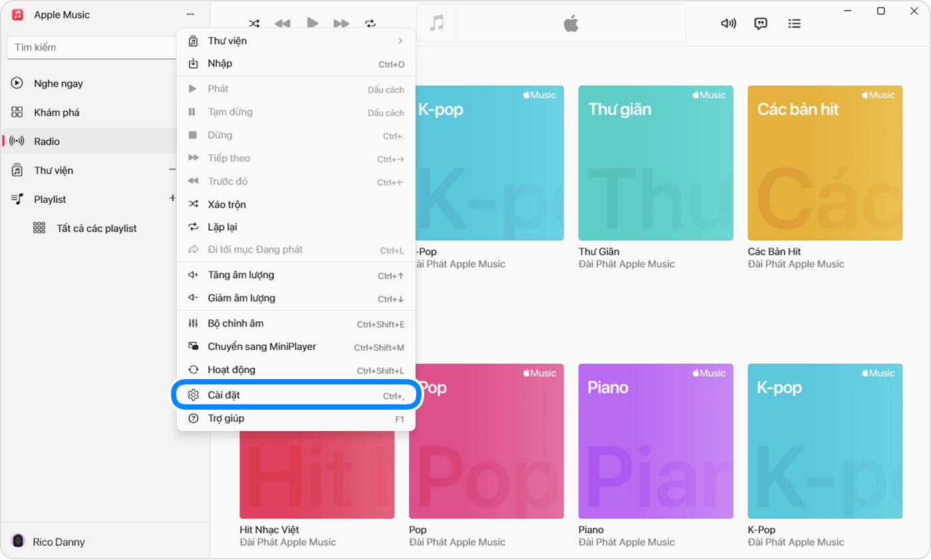Viewport: 931px width, 560px height.
Task: Click the Piano station title text
Action: click(x=591, y=530)
